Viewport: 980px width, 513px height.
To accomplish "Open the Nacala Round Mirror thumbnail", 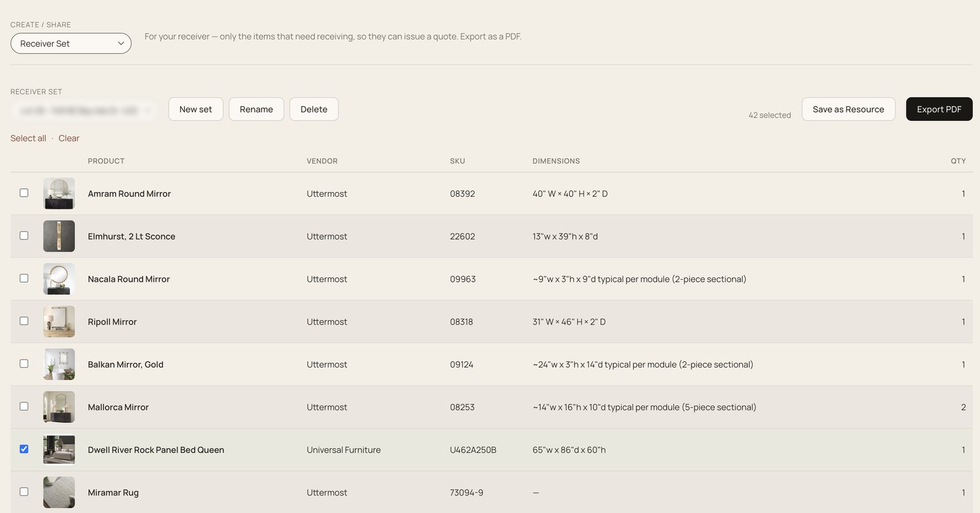I will (x=59, y=279).
